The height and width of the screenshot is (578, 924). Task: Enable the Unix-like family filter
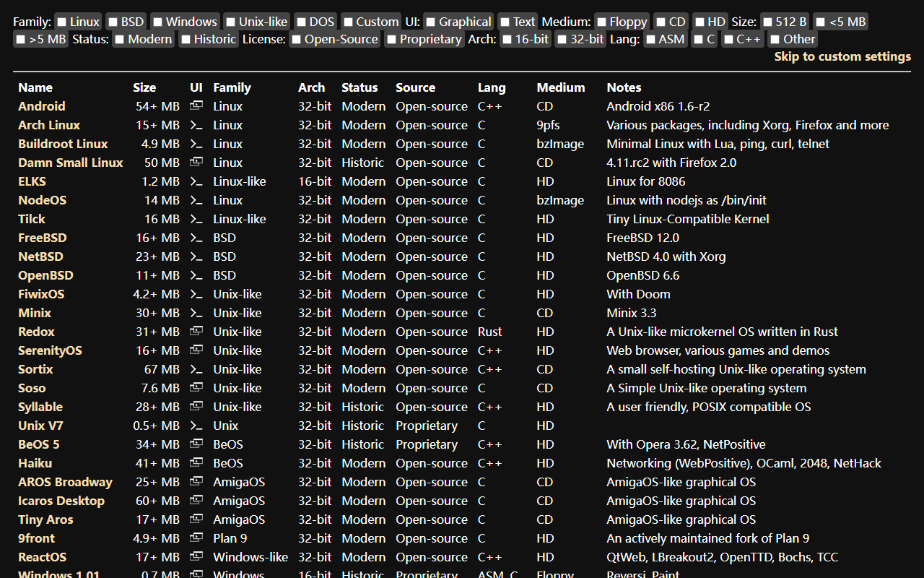pyautogui.click(x=231, y=22)
